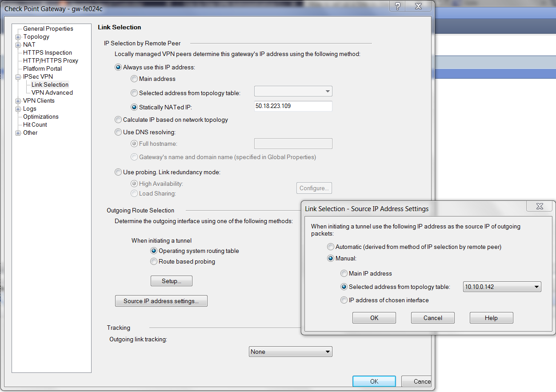Click the Setup... button
The image size is (556, 392).
point(171,281)
